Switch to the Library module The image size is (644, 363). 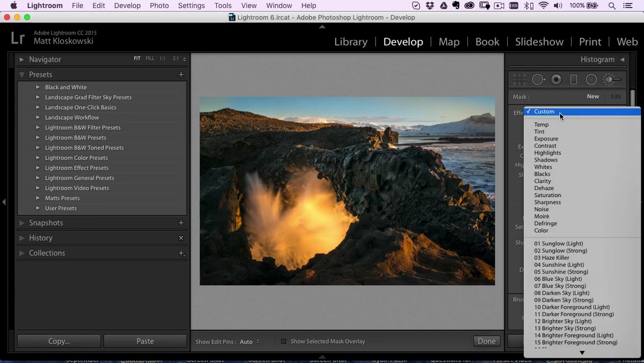click(350, 42)
